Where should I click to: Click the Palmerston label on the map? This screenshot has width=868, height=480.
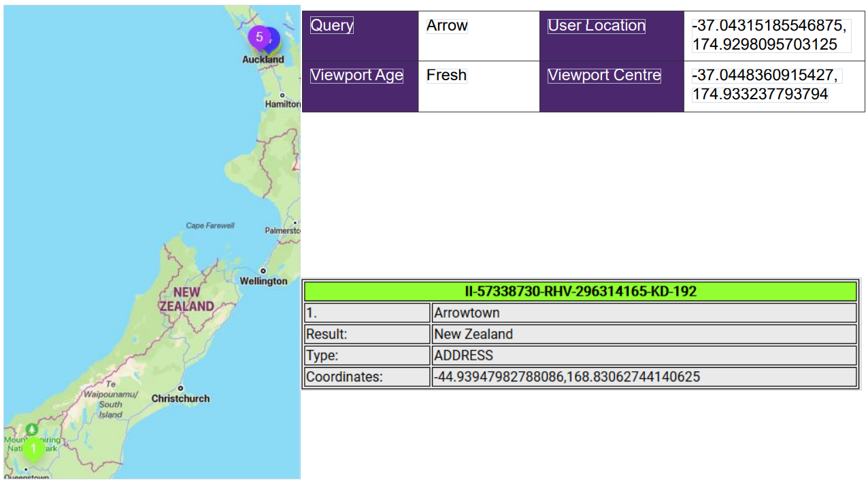point(282,230)
